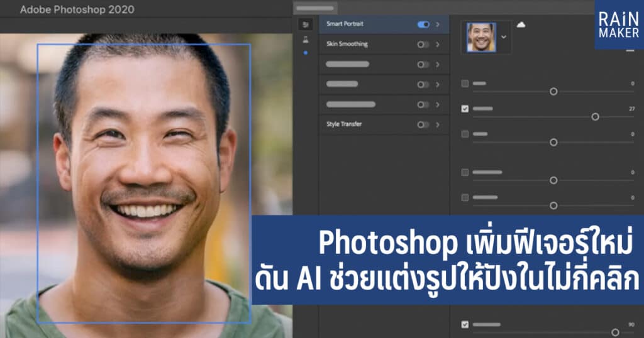Select the Smart Portrait filter label
The image size is (644, 338).
pyautogui.click(x=345, y=25)
